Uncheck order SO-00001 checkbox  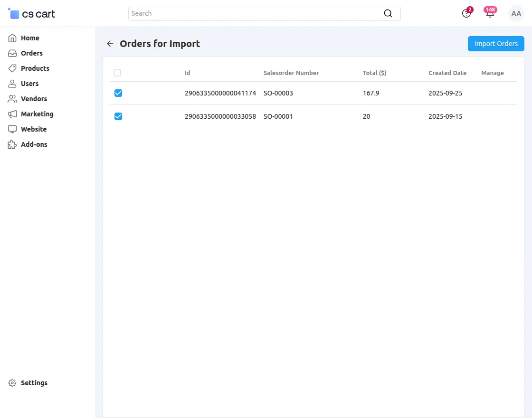(118, 116)
